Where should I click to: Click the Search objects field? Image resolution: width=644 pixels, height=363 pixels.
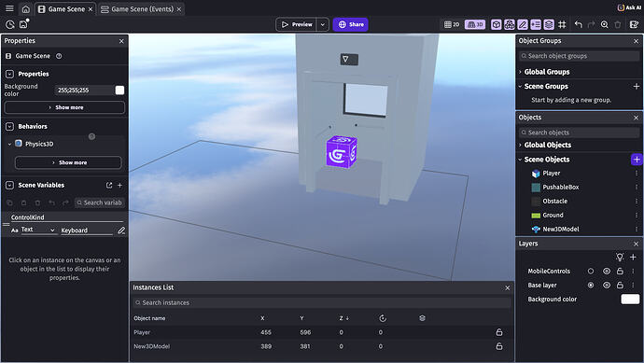[579, 133]
